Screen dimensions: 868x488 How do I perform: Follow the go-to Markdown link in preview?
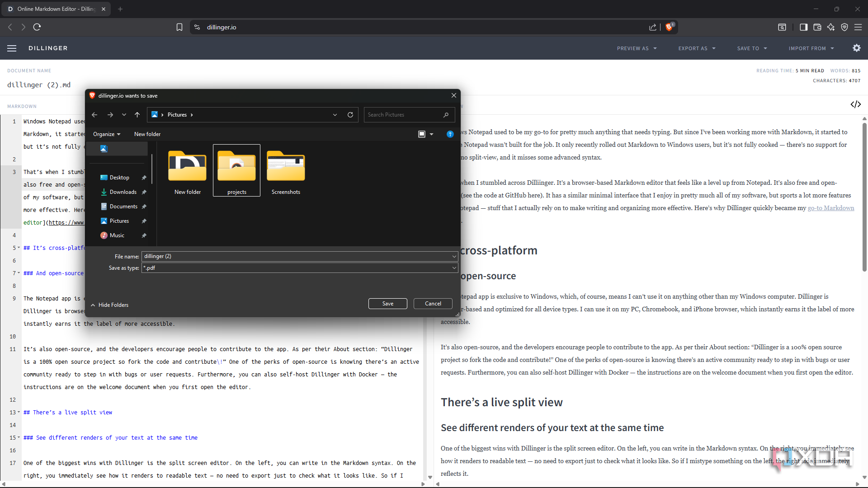(831, 208)
